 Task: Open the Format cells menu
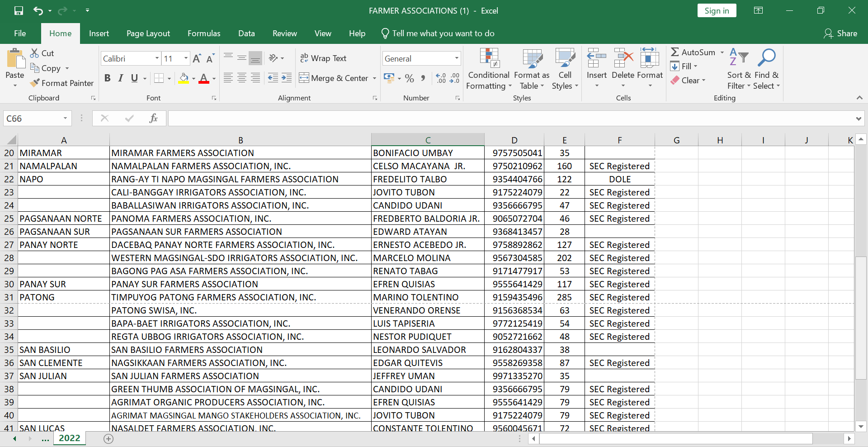coord(650,68)
